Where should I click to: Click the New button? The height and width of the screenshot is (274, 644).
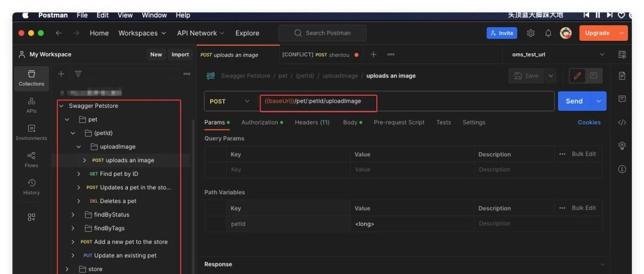[x=156, y=54]
